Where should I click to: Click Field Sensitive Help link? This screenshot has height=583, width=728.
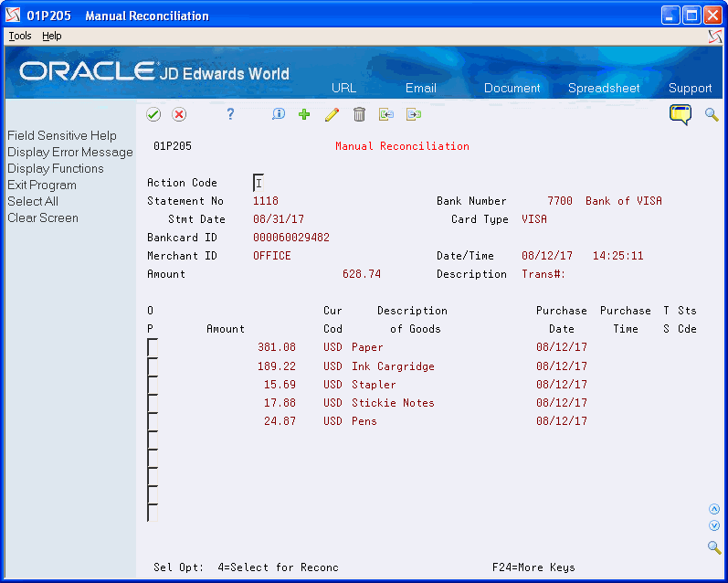[x=62, y=135]
